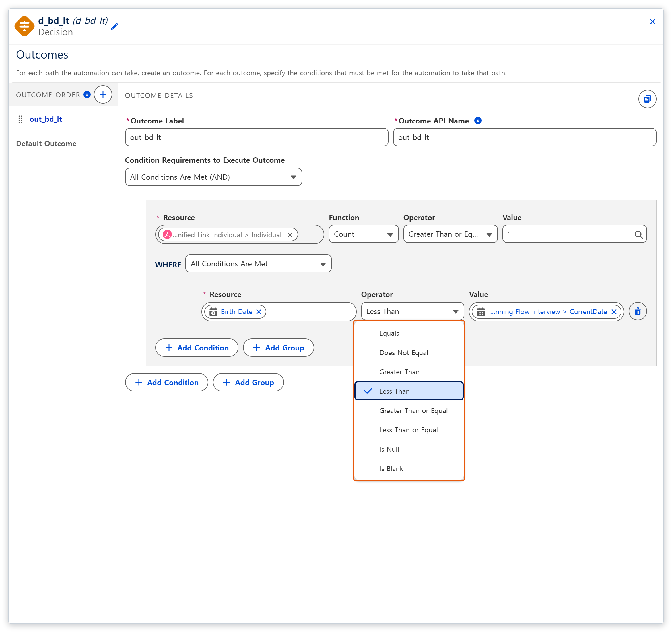Choose Greater Than or Equal option
Image resolution: width=672 pixels, height=632 pixels.
pos(409,410)
